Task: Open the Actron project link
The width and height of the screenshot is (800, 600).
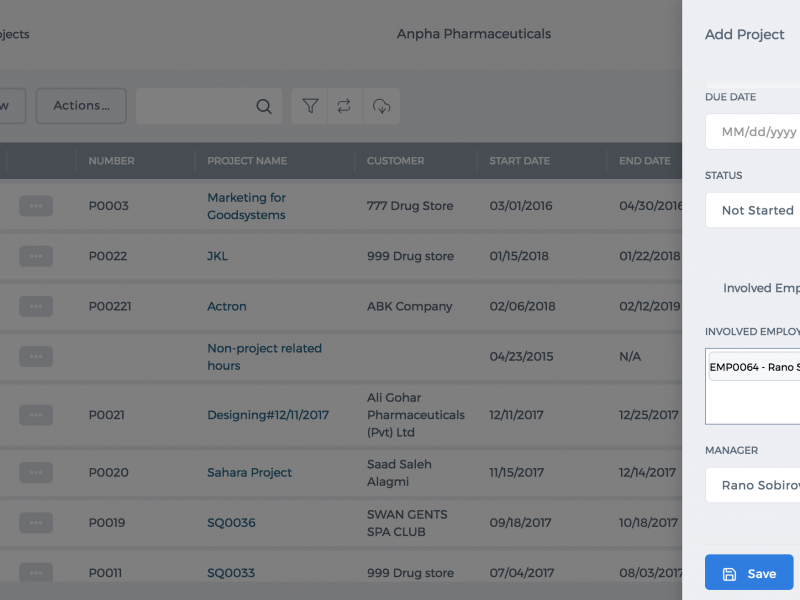Action: (227, 306)
